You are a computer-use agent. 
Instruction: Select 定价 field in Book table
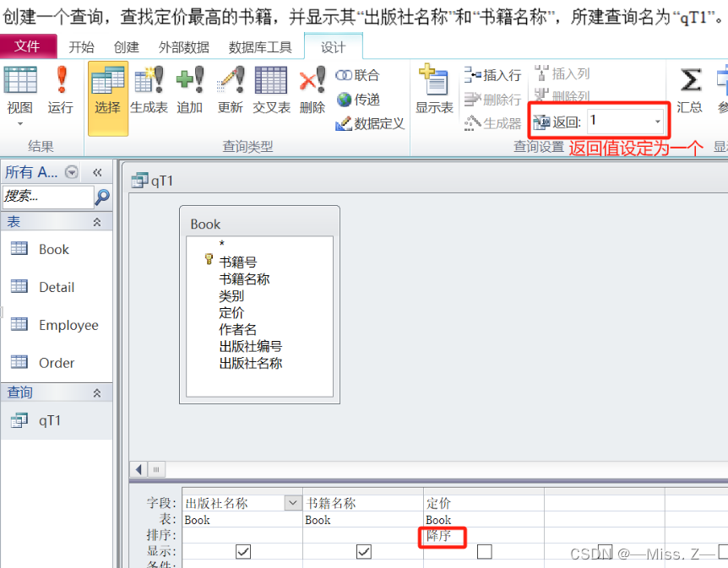click(x=231, y=312)
